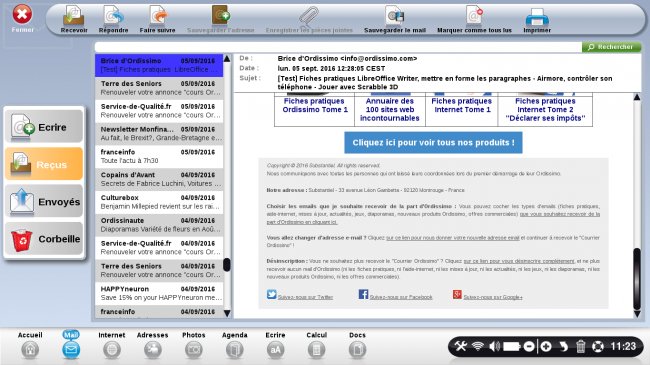Screen dimensions: 650x365
Task: Open the Envoyés sent folder
Action: pyautogui.click(x=44, y=202)
